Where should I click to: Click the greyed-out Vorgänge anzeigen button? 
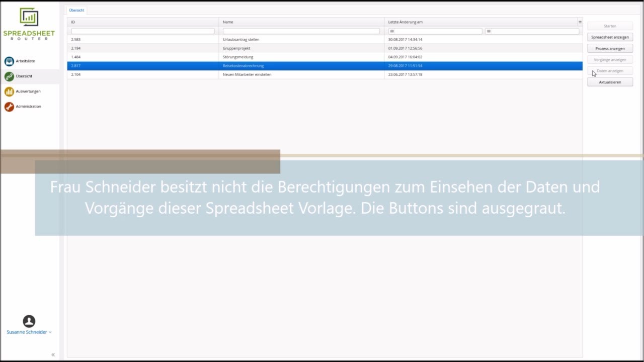[610, 59]
